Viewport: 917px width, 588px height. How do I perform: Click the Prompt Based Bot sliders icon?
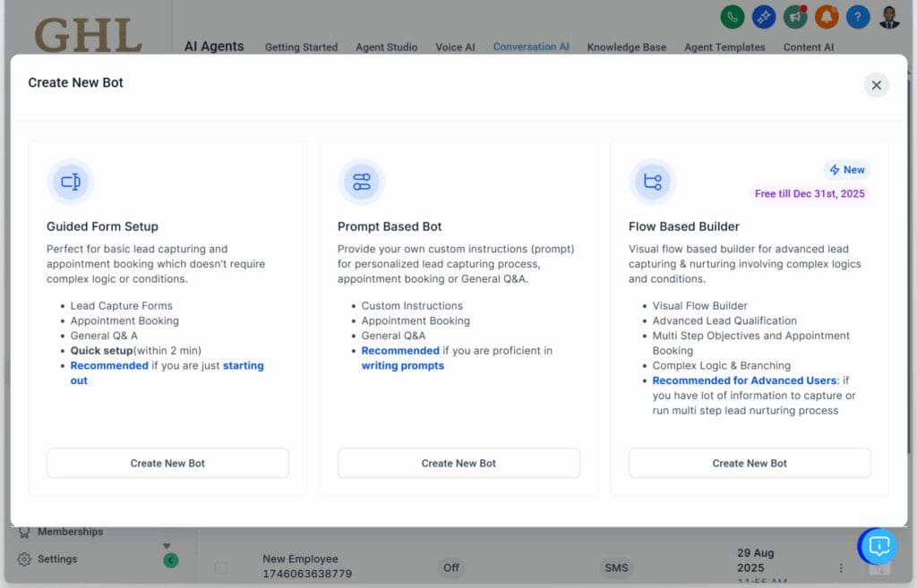[362, 182]
